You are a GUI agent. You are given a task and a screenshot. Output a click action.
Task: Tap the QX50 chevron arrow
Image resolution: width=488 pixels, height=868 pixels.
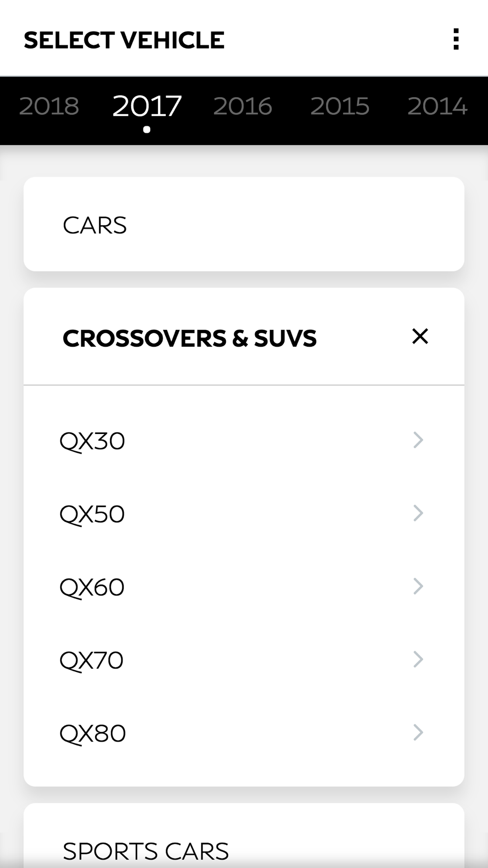[x=418, y=513]
